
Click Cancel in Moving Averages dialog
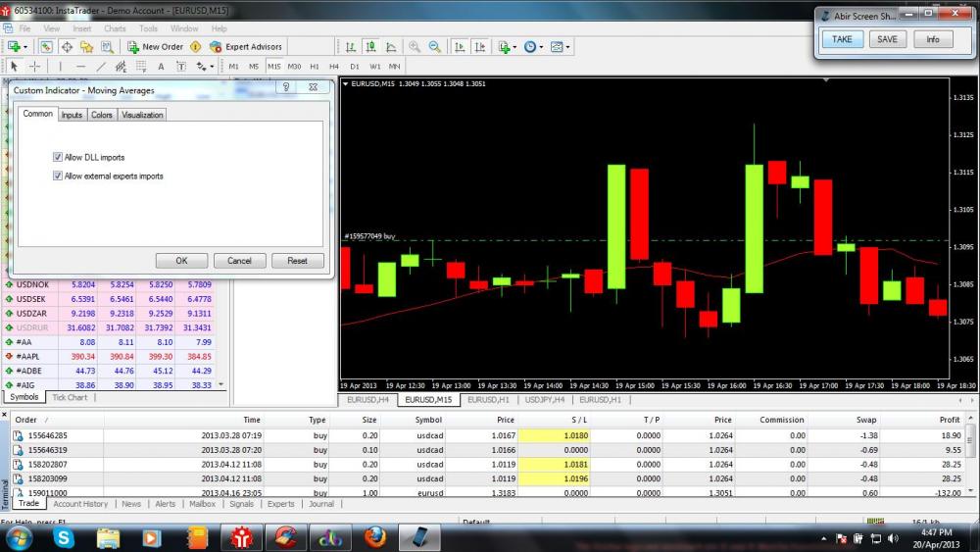(x=239, y=261)
